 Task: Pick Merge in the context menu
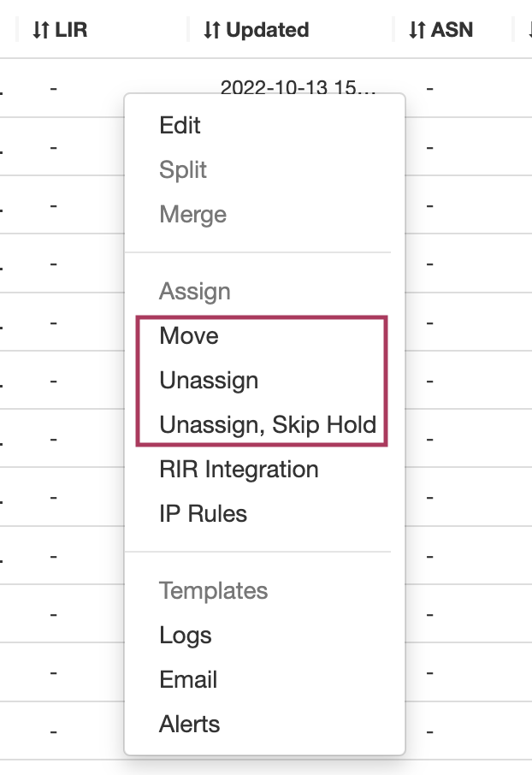192,215
